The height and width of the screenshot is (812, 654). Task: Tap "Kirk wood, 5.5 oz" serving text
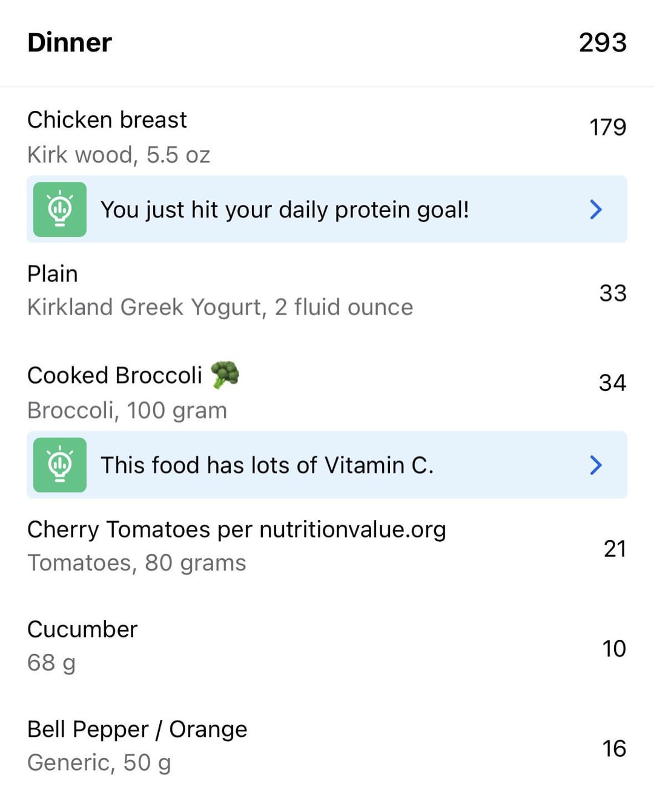[119, 155]
